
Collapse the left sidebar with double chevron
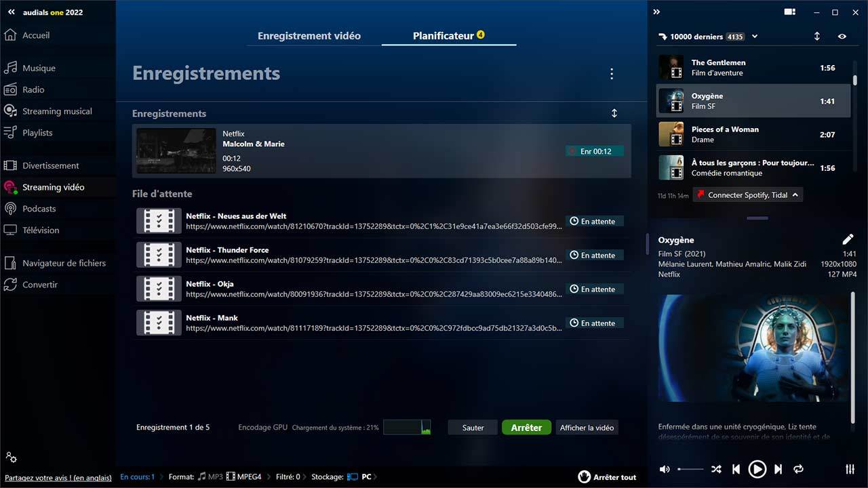11,12
